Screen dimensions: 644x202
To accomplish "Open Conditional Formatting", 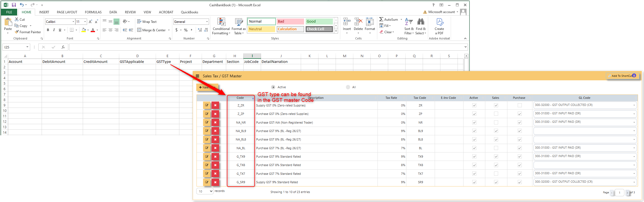I will 221,26.
